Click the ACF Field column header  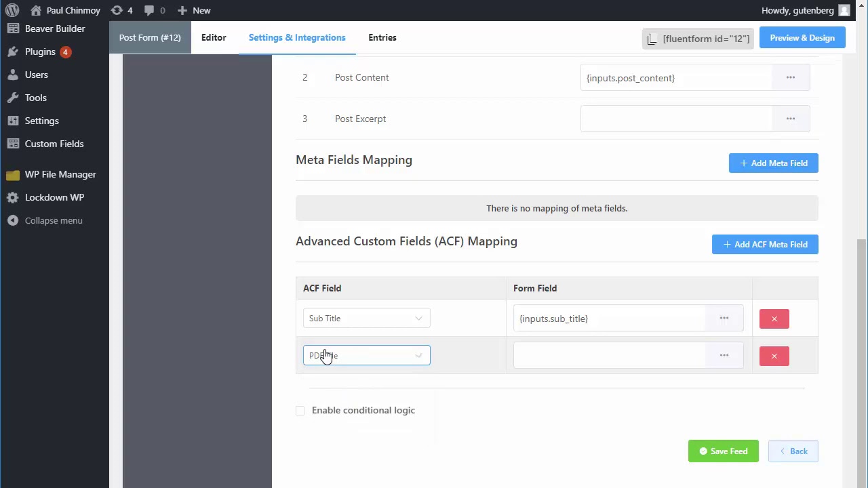[x=322, y=288]
